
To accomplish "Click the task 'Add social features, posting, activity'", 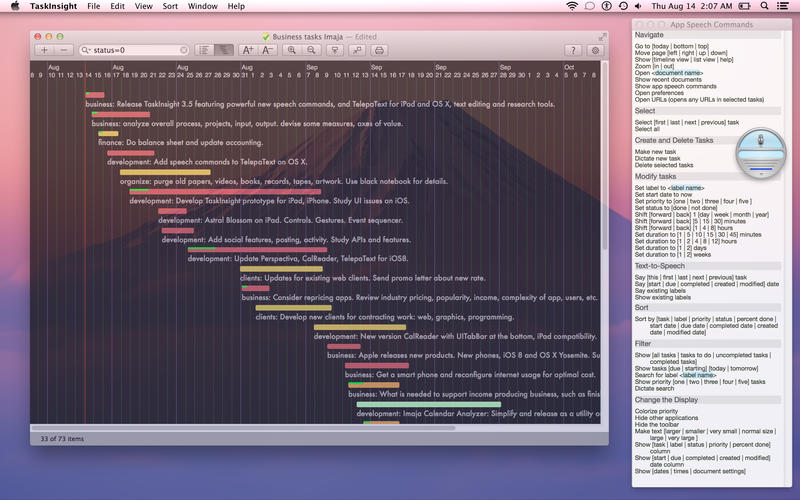I will [286, 239].
